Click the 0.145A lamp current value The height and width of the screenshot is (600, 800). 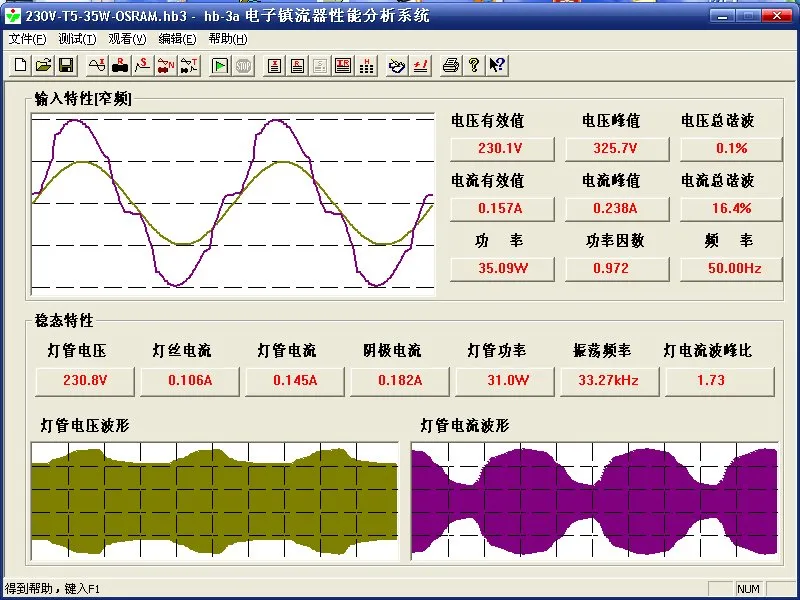tap(295, 381)
